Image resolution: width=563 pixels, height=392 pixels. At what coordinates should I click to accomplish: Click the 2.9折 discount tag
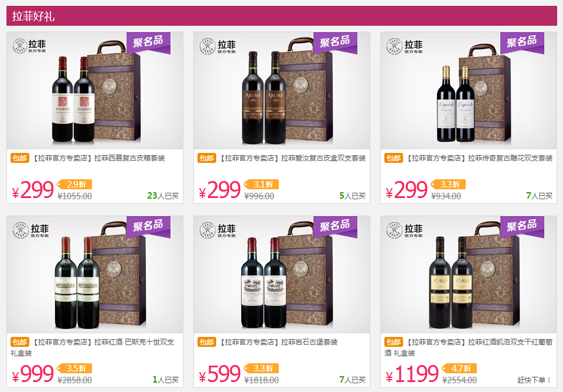coord(74,184)
